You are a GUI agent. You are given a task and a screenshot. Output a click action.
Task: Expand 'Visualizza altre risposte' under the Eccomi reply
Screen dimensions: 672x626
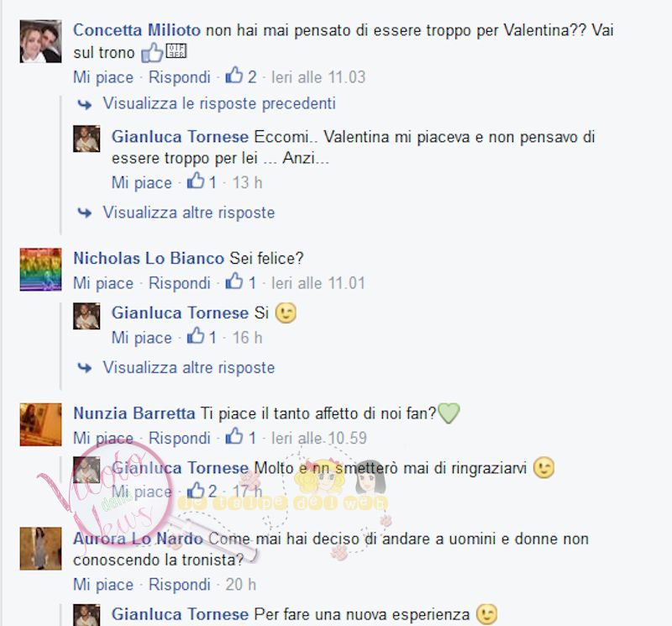(188, 213)
